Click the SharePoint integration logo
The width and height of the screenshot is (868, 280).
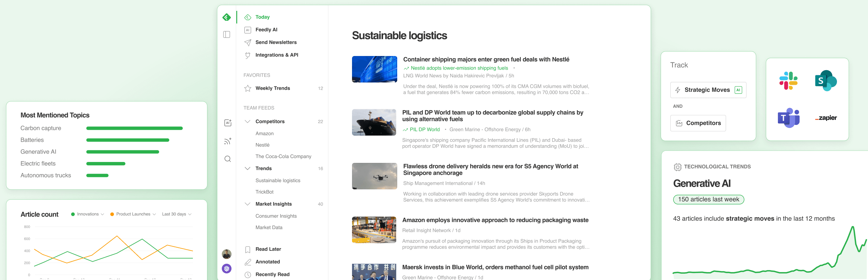point(826,81)
